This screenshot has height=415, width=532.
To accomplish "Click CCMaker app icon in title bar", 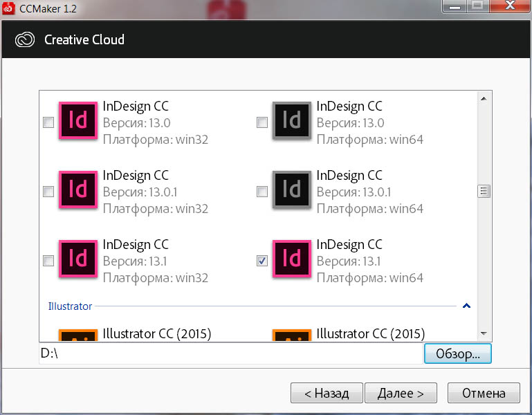I will 8,8.
